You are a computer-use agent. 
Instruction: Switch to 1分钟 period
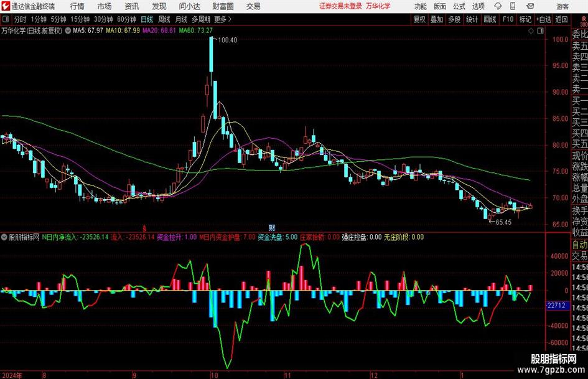pyautogui.click(x=39, y=19)
